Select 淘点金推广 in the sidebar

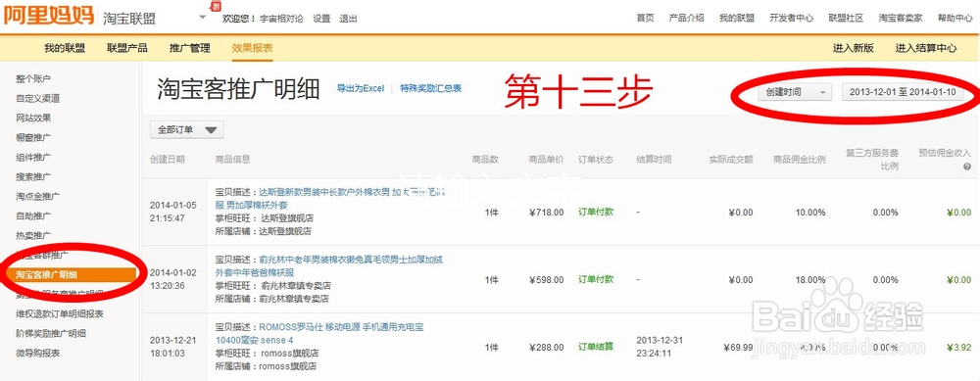point(37,196)
